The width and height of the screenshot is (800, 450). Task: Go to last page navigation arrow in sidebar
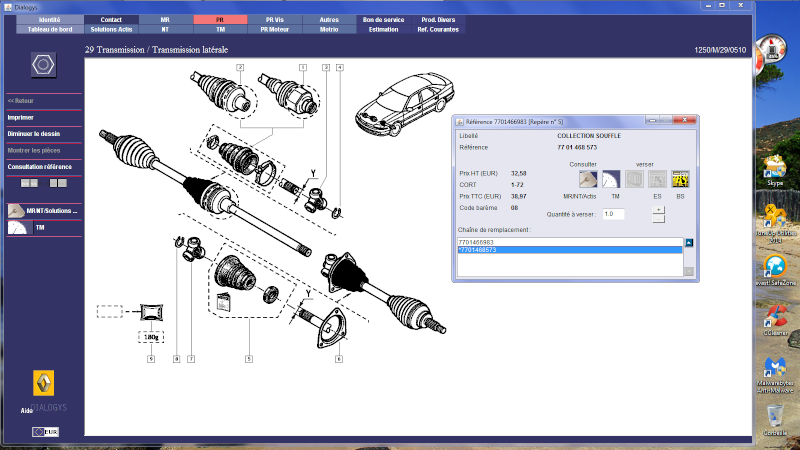tap(62, 183)
